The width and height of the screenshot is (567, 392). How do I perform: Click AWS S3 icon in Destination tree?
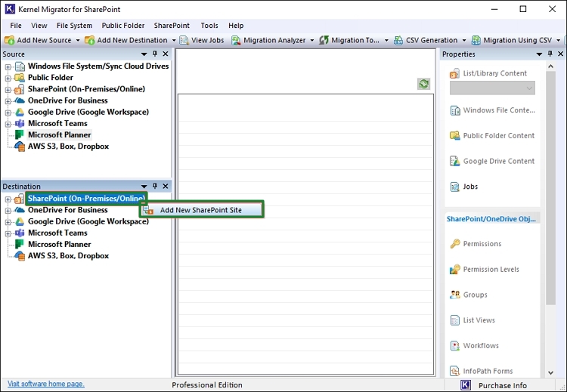(20, 256)
